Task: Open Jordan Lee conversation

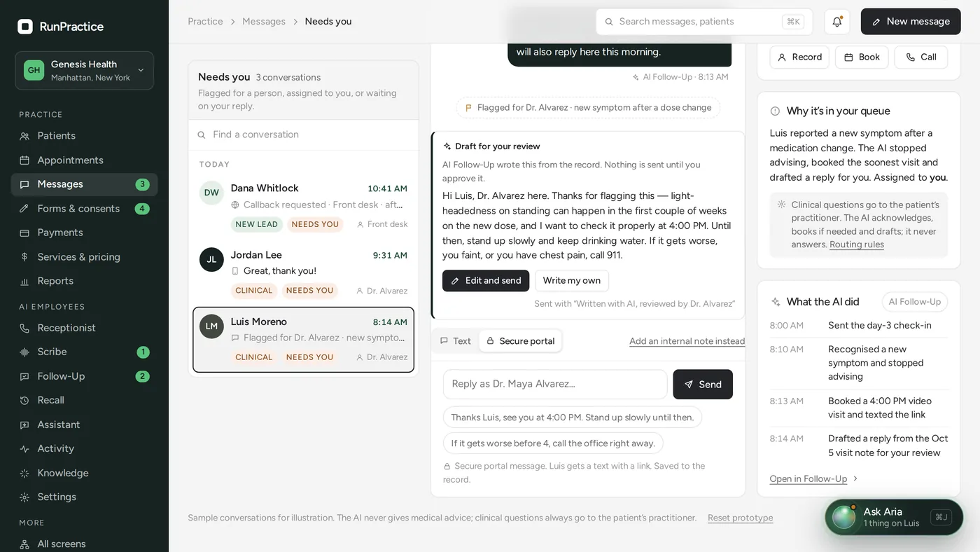Action: point(303,272)
